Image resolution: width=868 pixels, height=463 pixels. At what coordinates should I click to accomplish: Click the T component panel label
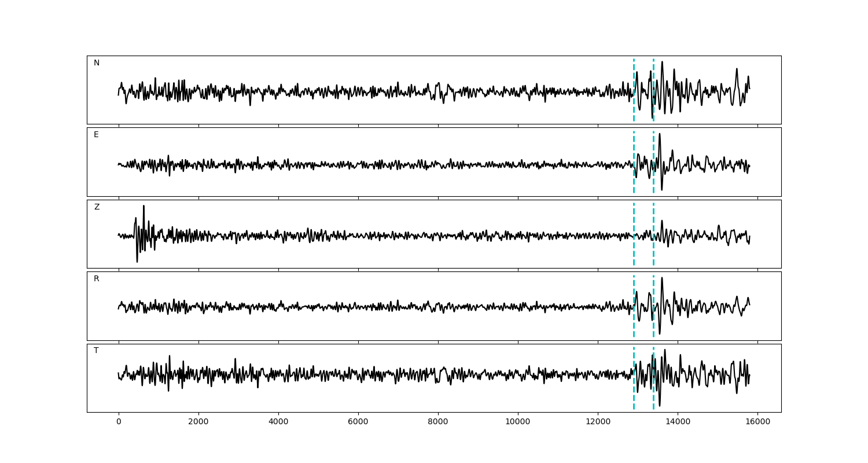tap(97, 351)
